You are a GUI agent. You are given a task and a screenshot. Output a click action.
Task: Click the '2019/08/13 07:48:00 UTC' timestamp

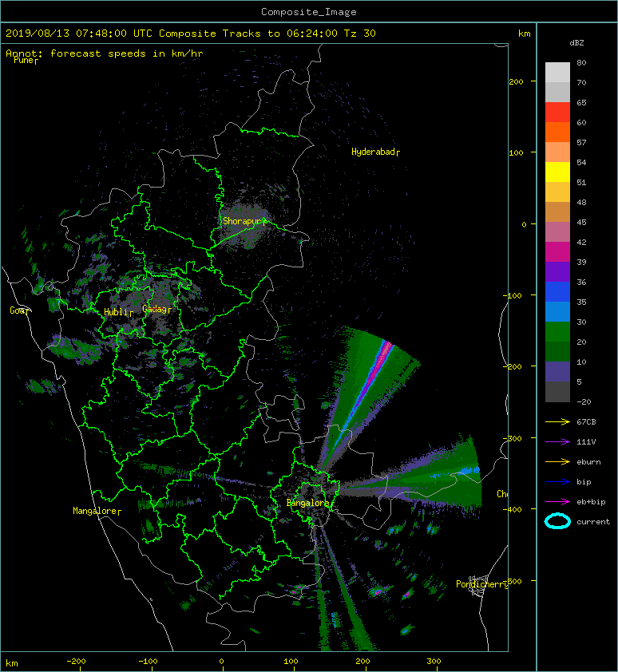(78, 34)
